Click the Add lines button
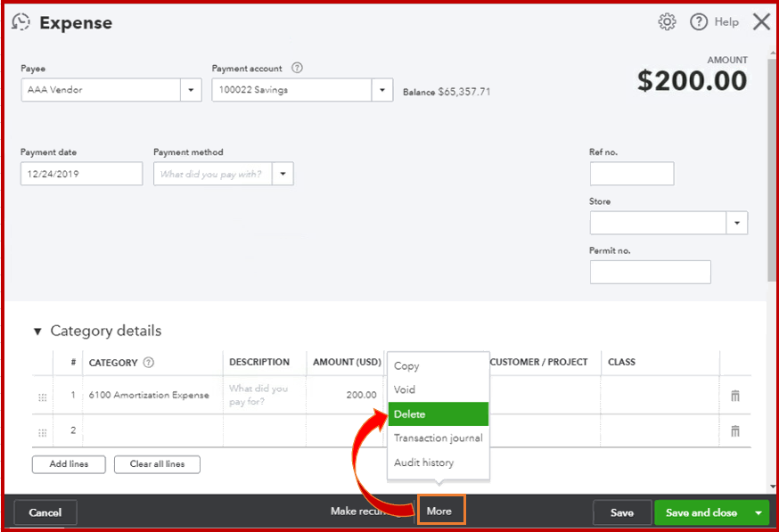Viewport: 779px width, 532px height. click(x=69, y=464)
